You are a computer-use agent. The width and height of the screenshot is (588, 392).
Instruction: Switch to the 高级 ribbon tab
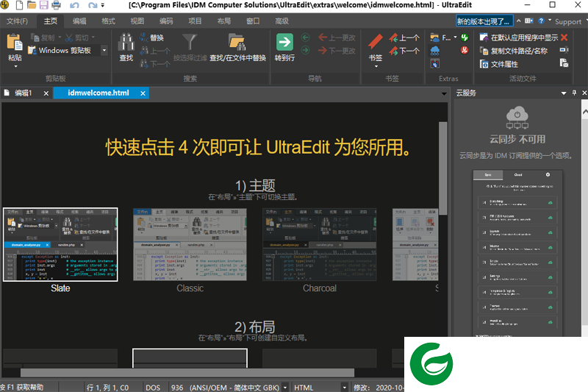282,21
